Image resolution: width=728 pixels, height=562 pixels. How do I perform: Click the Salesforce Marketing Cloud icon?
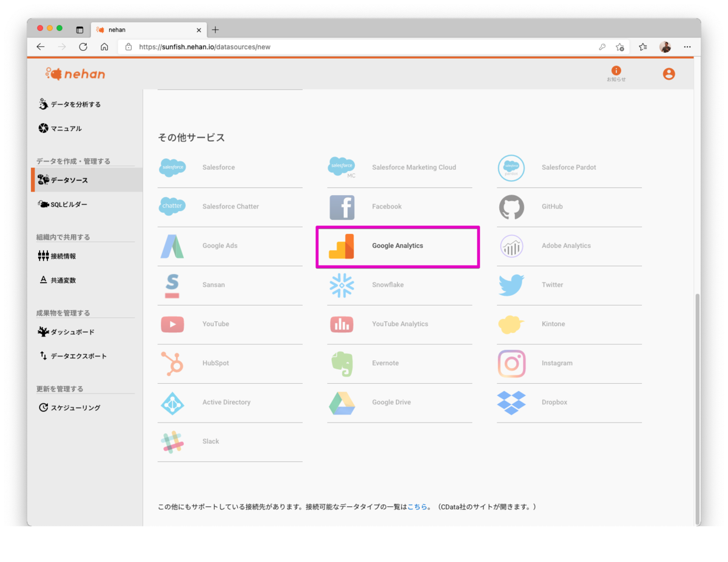click(342, 167)
